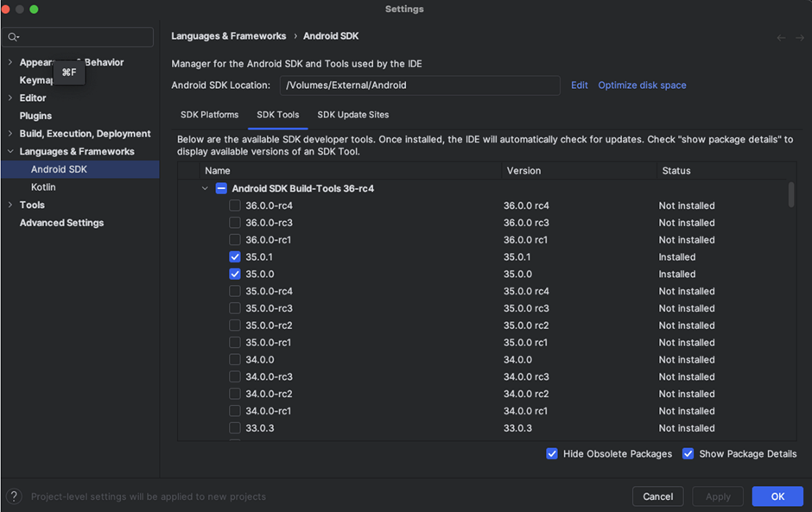Check the 33.0.3 package checkbox

point(235,428)
